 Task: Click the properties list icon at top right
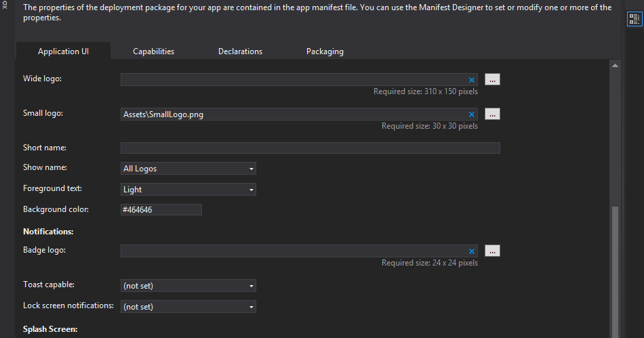tap(634, 19)
